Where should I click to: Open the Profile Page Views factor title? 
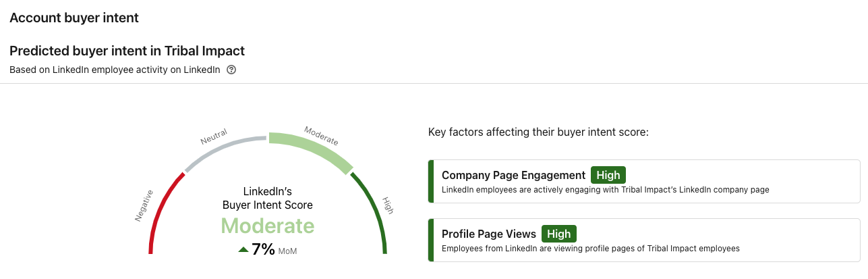(x=488, y=234)
